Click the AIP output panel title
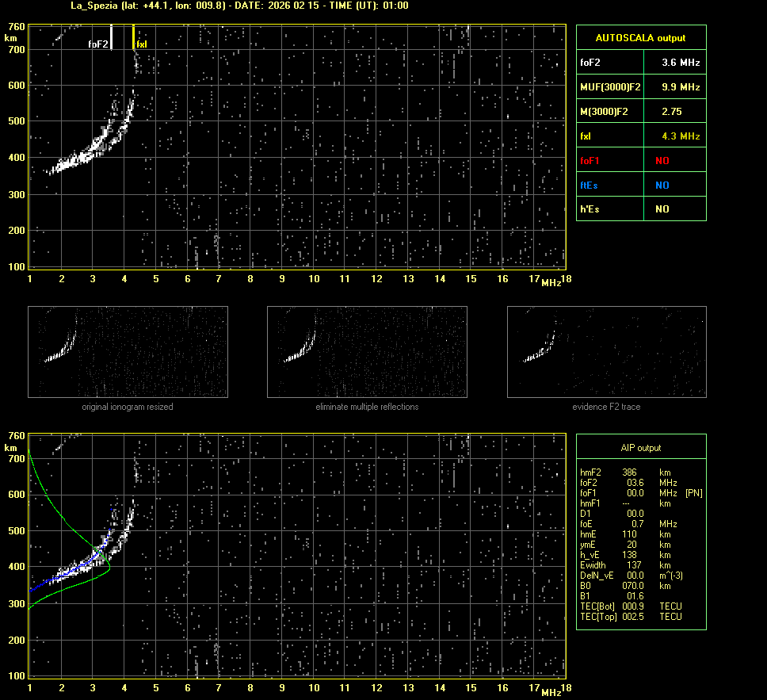This screenshot has width=767, height=700. coord(640,448)
